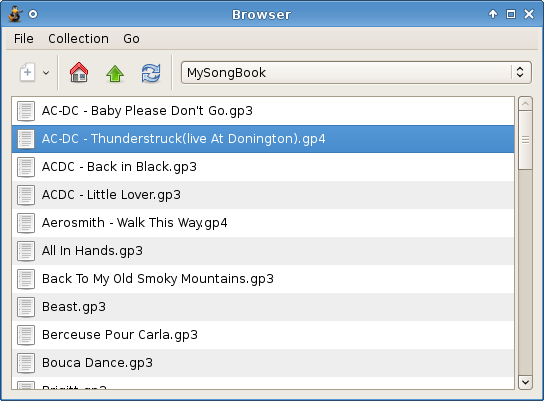Screen dimensions: 544x401
Task: Click the scrollbar down arrow
Action: coord(525,382)
